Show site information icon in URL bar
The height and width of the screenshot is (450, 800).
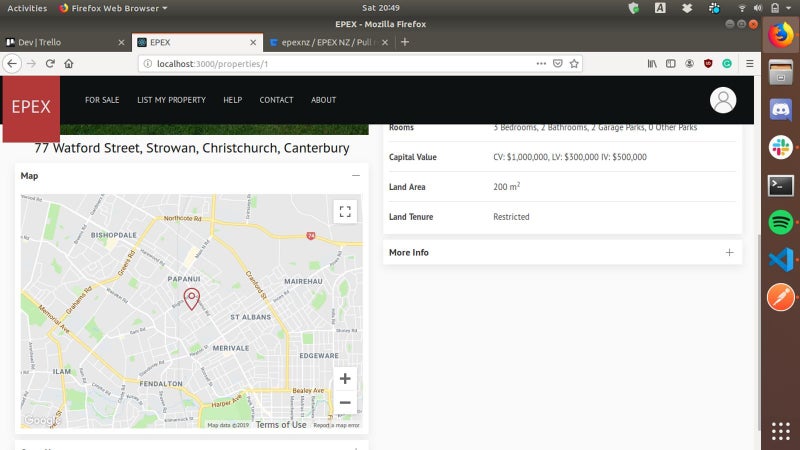point(147,64)
